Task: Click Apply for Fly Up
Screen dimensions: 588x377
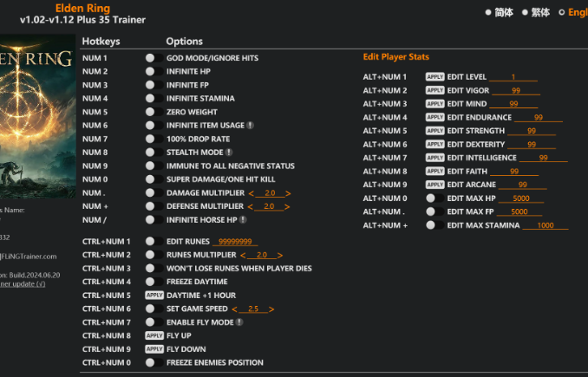Action: [154, 335]
